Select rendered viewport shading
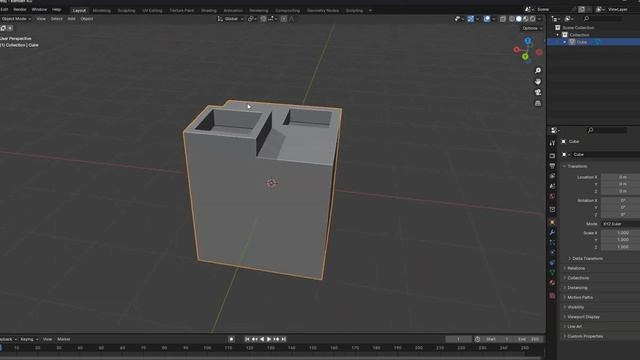 click(x=533, y=19)
